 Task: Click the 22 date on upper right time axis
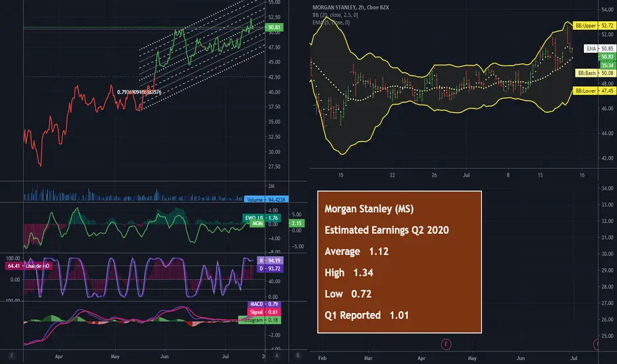(393, 175)
